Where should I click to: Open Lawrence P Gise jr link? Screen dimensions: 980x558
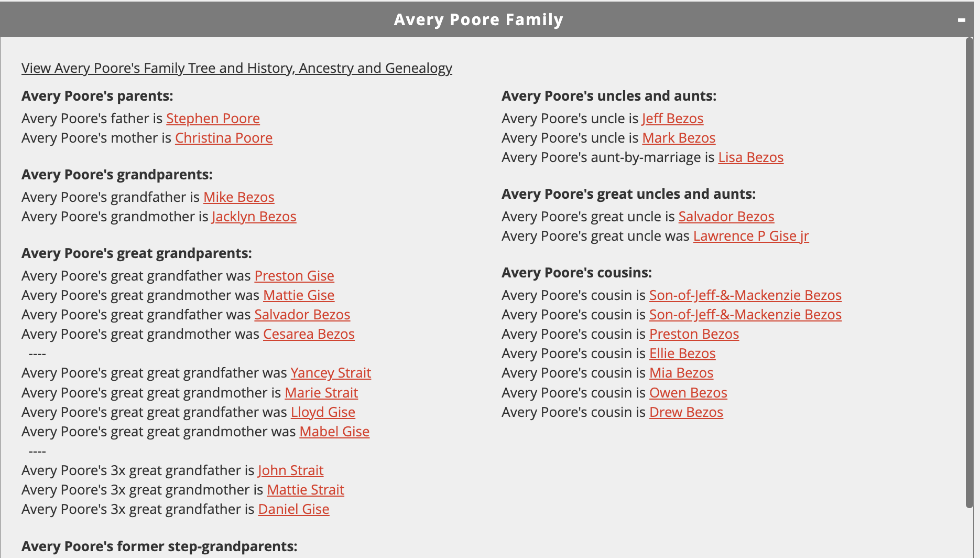[x=750, y=236]
